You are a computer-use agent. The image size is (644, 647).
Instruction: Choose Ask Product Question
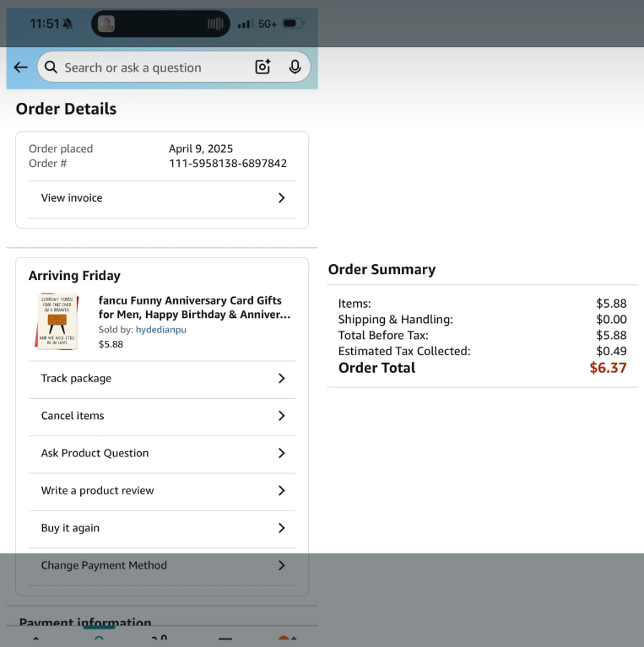coord(95,453)
